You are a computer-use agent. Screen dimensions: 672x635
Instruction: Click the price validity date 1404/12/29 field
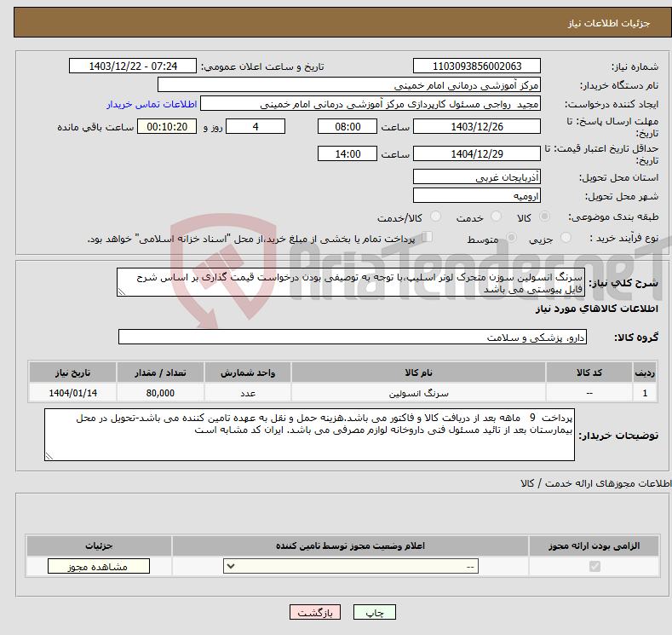point(477,153)
